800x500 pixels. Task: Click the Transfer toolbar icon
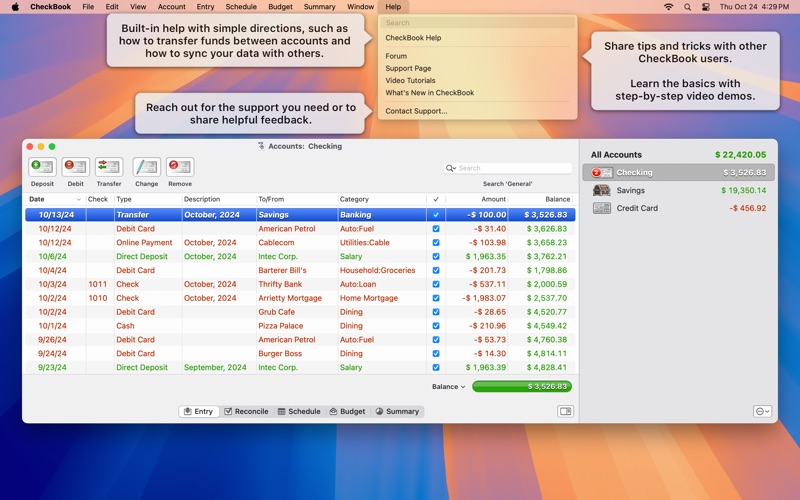[x=109, y=167]
